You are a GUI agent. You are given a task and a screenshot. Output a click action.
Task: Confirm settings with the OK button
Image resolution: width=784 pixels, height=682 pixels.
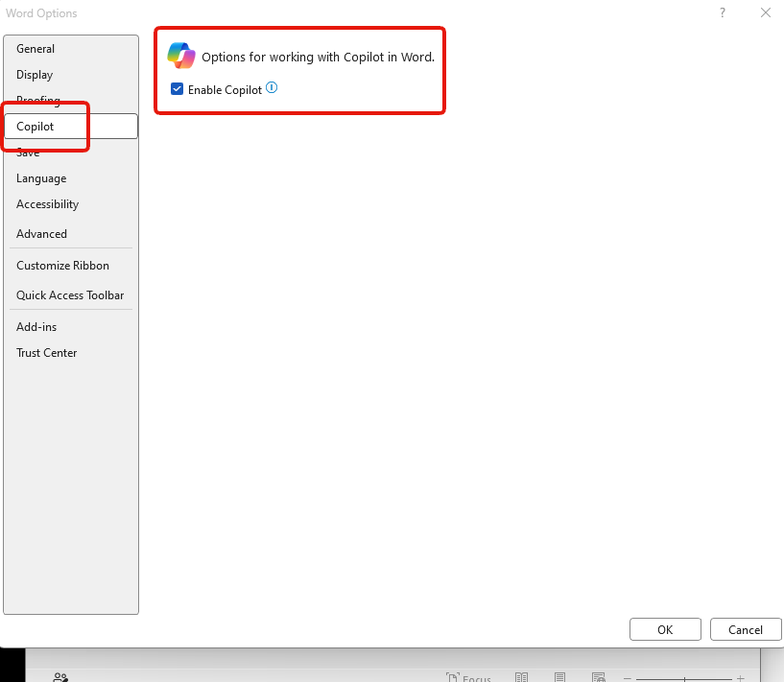[x=665, y=629]
